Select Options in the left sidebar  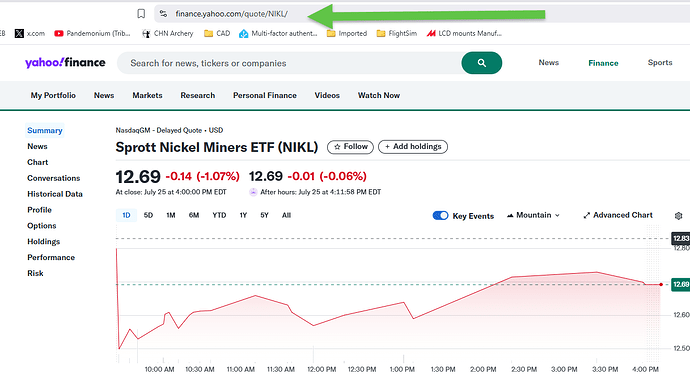tap(42, 225)
